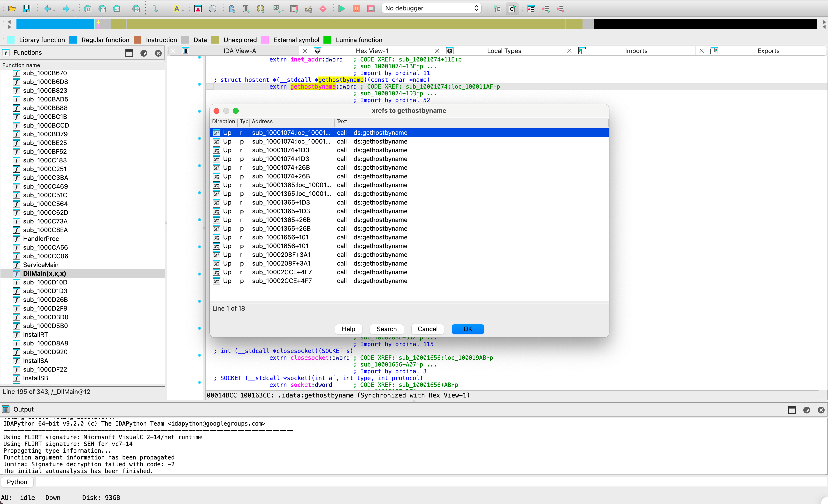Click the Python language selector button

click(17, 482)
